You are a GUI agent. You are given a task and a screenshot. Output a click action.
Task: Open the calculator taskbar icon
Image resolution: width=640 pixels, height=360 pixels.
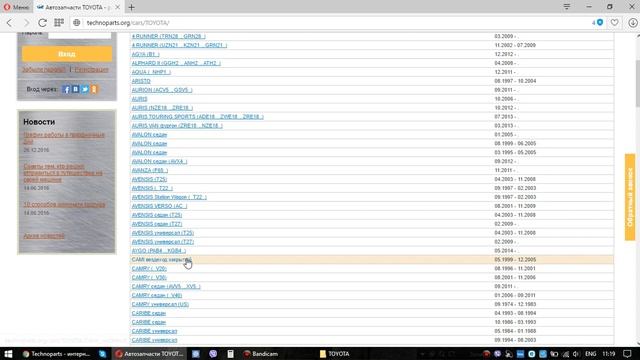coord(230,354)
